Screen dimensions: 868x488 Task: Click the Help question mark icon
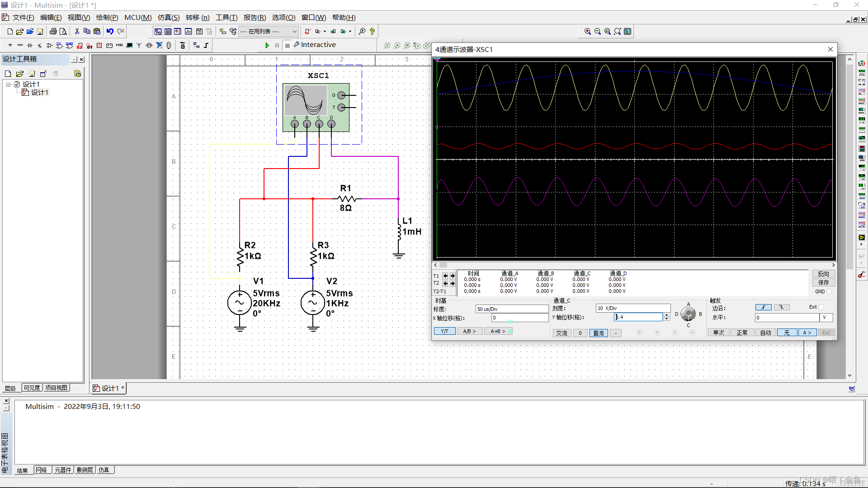pos(372,32)
